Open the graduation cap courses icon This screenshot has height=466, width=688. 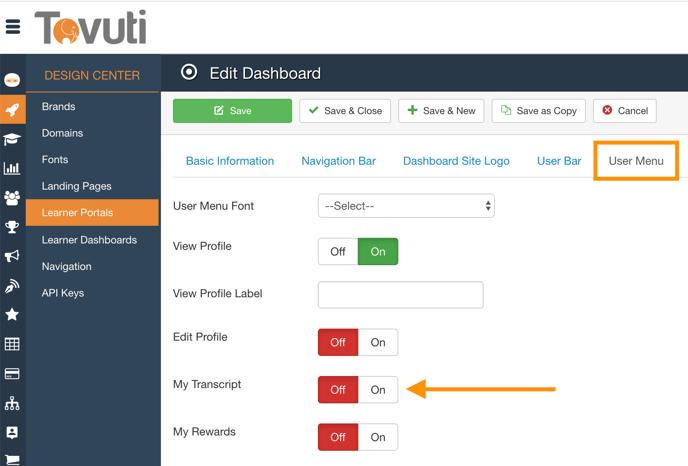pos(12,140)
